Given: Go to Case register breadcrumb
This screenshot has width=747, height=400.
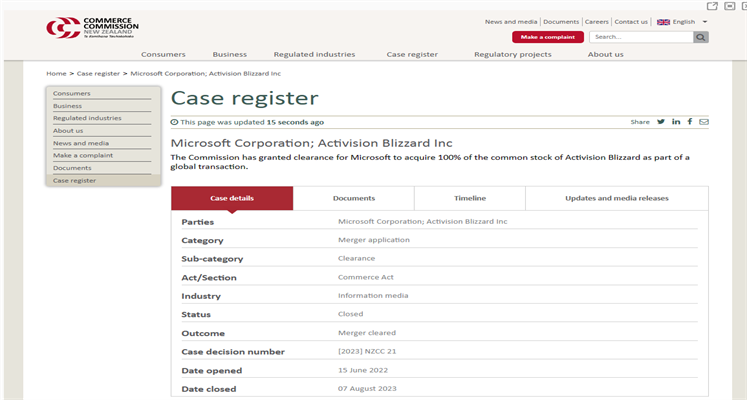Looking at the screenshot, I should tap(98, 73).
